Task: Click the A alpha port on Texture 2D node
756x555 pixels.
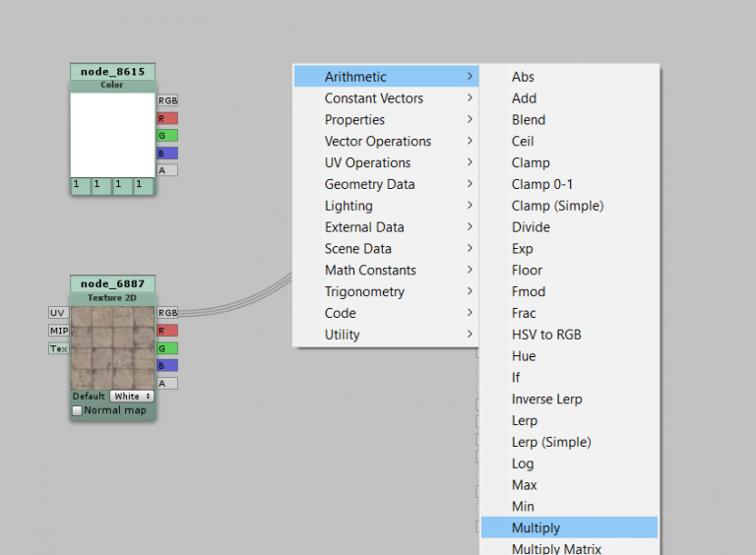Action: pos(167,384)
